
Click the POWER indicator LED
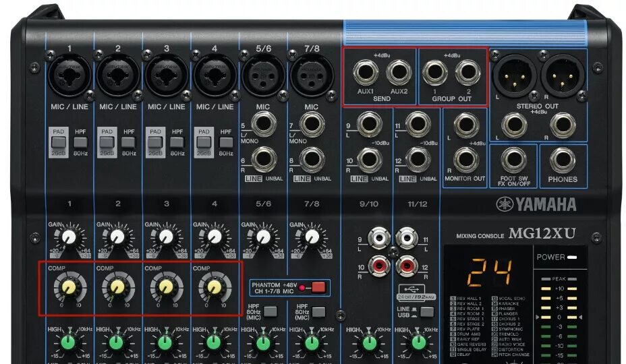pyautogui.click(x=572, y=257)
